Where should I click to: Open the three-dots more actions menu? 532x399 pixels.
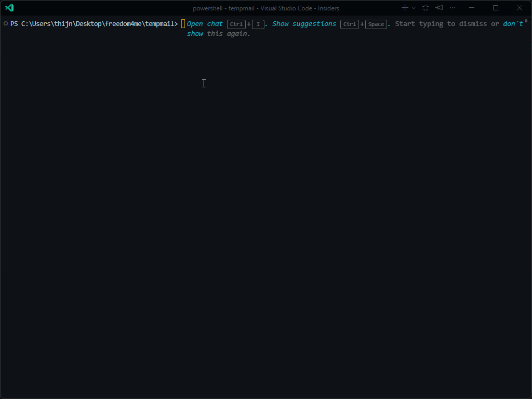click(x=453, y=8)
